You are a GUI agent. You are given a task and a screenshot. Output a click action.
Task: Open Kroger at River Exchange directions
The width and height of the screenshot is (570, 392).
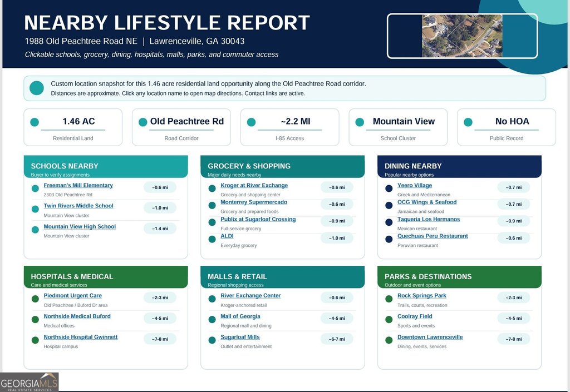pyautogui.click(x=254, y=186)
